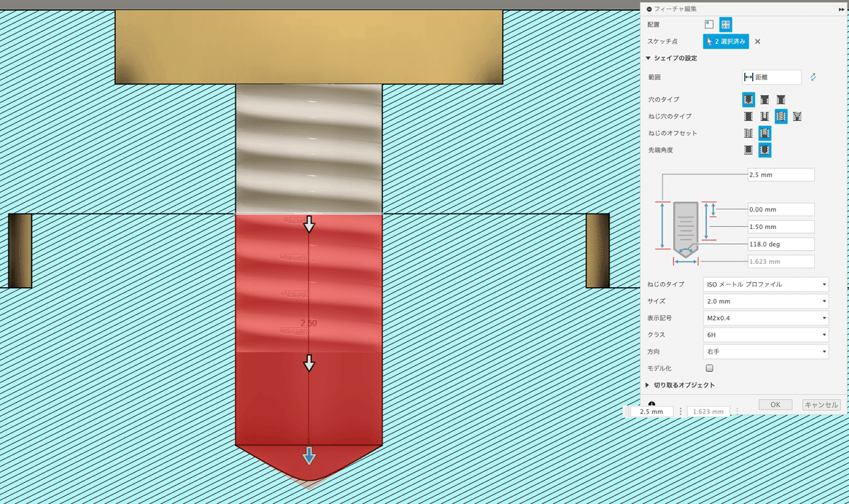Select the flat drill point icon
The width and height of the screenshot is (849, 504).
point(748,150)
